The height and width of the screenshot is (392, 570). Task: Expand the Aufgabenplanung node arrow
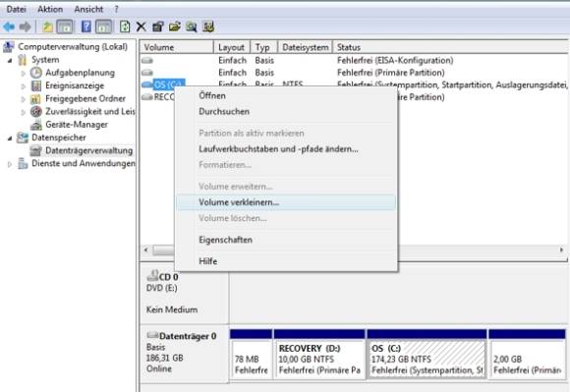click(24, 74)
